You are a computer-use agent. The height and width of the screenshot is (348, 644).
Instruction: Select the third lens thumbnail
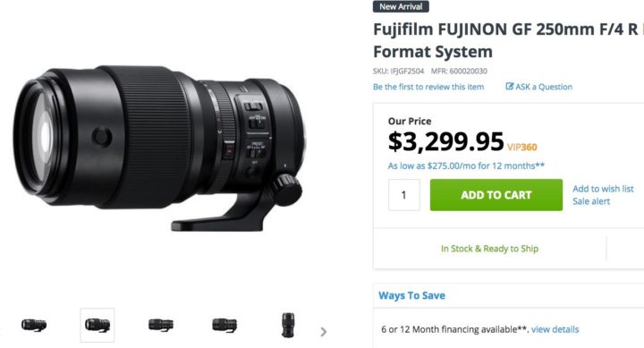pos(161,325)
